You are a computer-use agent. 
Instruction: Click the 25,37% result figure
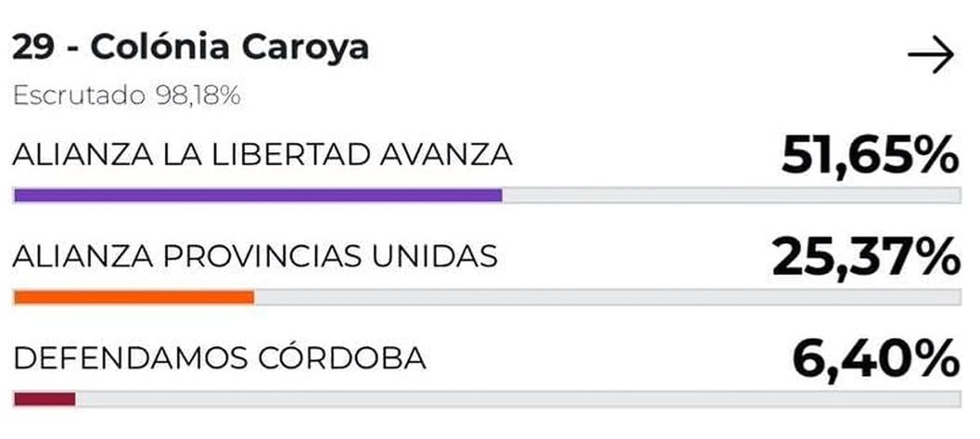(864, 257)
